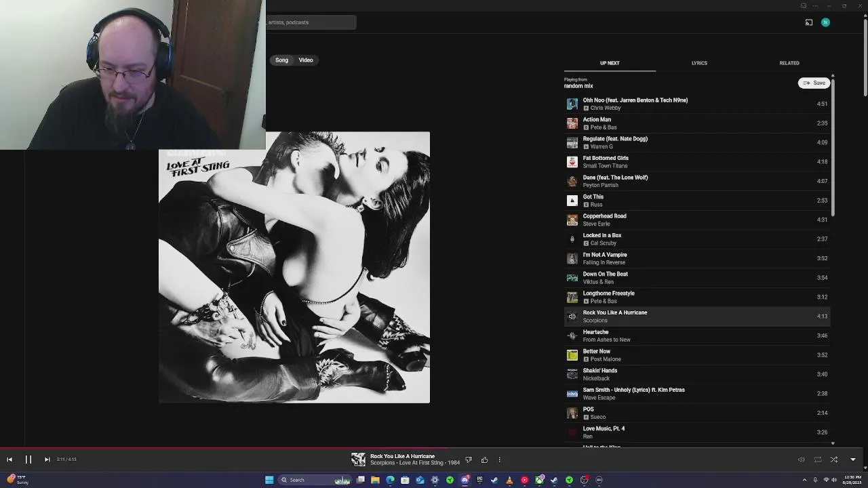Open the account avatar menu
The image size is (868, 488).
(x=825, y=22)
